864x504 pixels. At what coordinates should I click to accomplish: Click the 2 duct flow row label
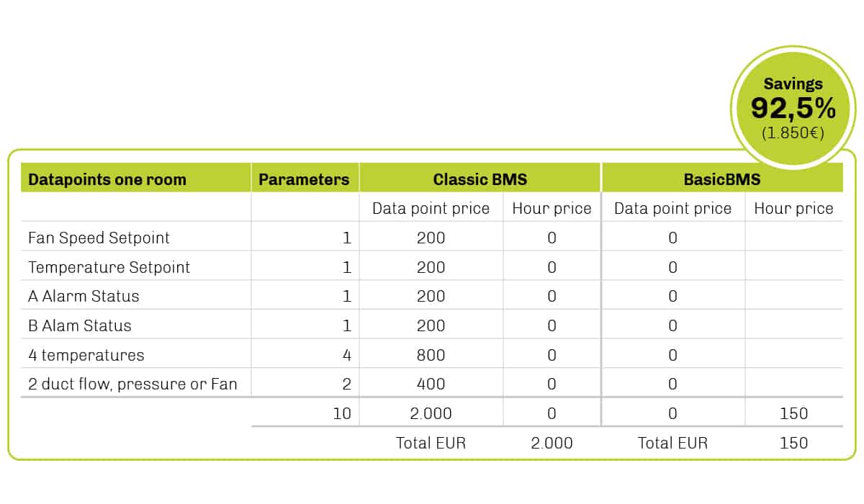tap(132, 384)
